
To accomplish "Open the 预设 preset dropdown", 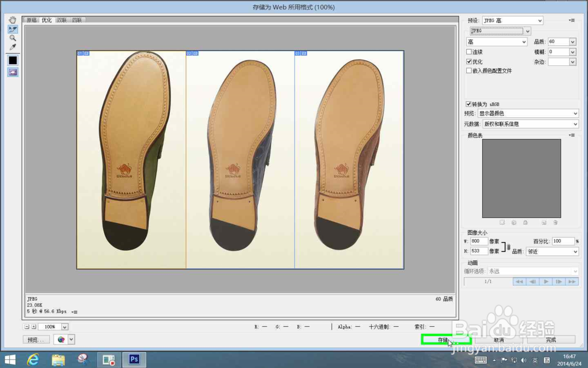I will click(512, 20).
